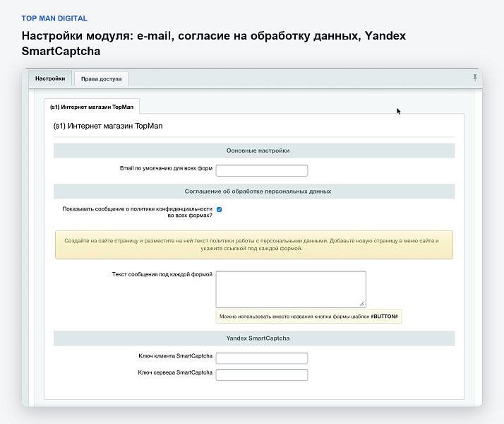Focus the SmartCaptcha client key field
This screenshot has height=424, width=504.
point(262,358)
